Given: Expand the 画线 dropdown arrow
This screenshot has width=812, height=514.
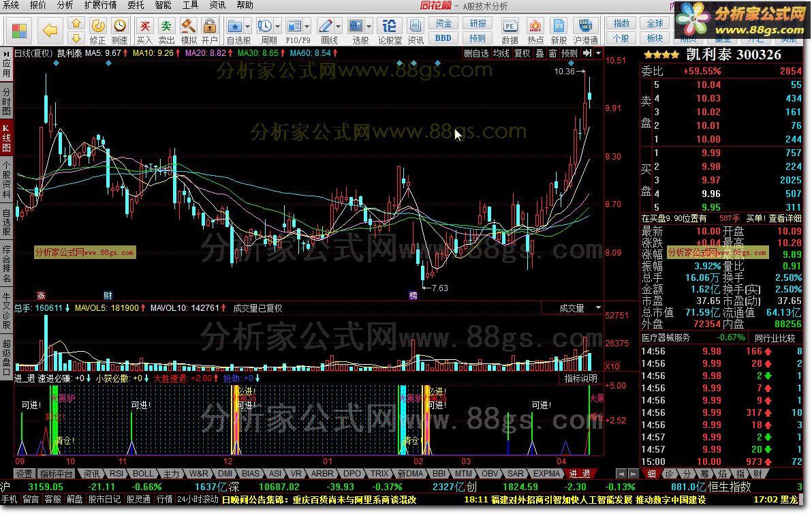Looking at the screenshot, I should [338, 26].
